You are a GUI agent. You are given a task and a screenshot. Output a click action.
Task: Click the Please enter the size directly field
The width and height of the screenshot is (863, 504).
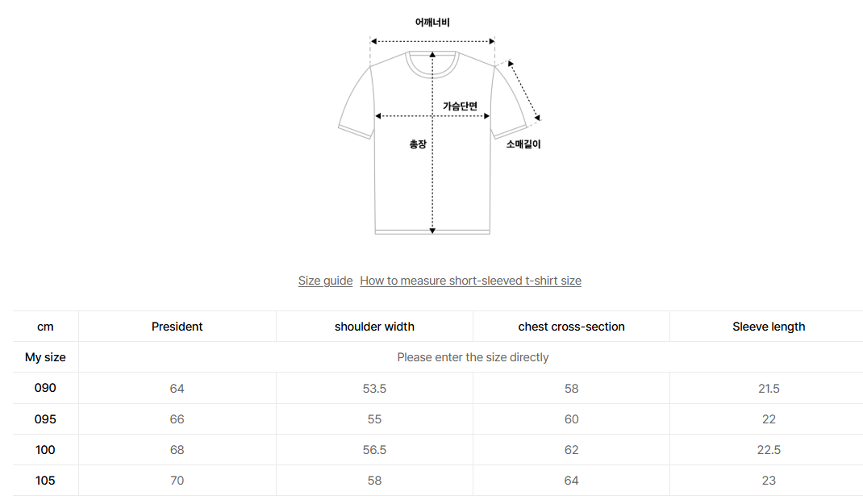point(473,357)
